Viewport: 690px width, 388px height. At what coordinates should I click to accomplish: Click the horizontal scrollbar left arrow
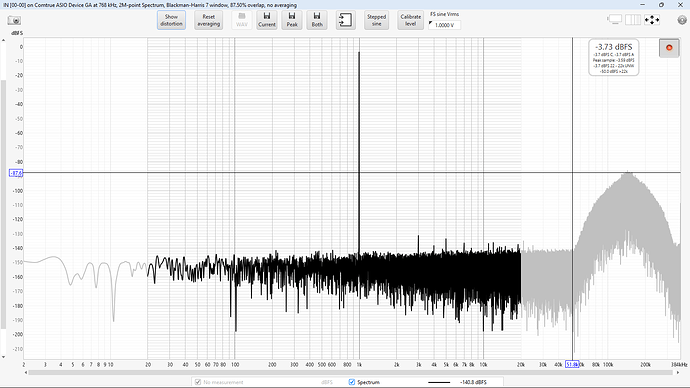click(26, 373)
